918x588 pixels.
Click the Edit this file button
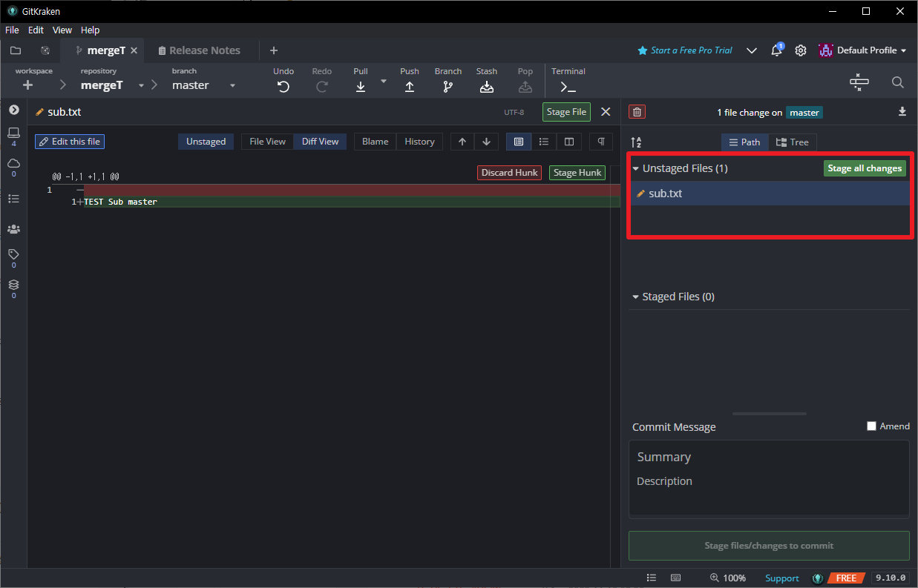pyautogui.click(x=70, y=142)
